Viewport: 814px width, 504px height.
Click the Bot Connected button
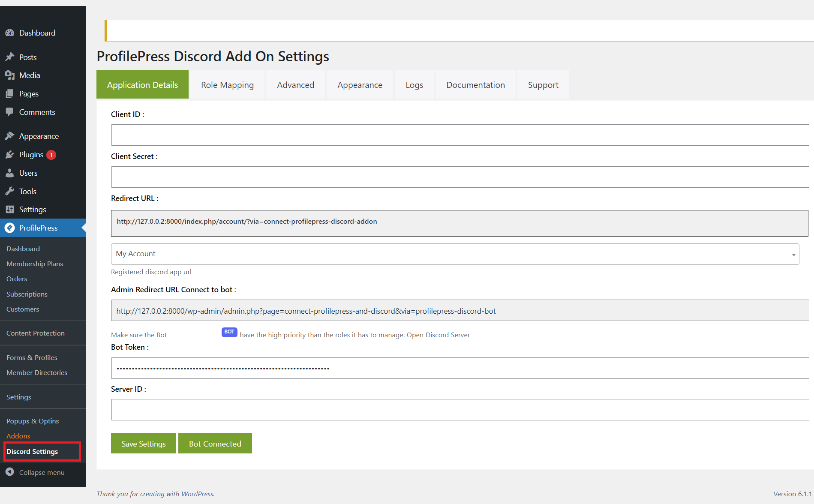pyautogui.click(x=215, y=443)
